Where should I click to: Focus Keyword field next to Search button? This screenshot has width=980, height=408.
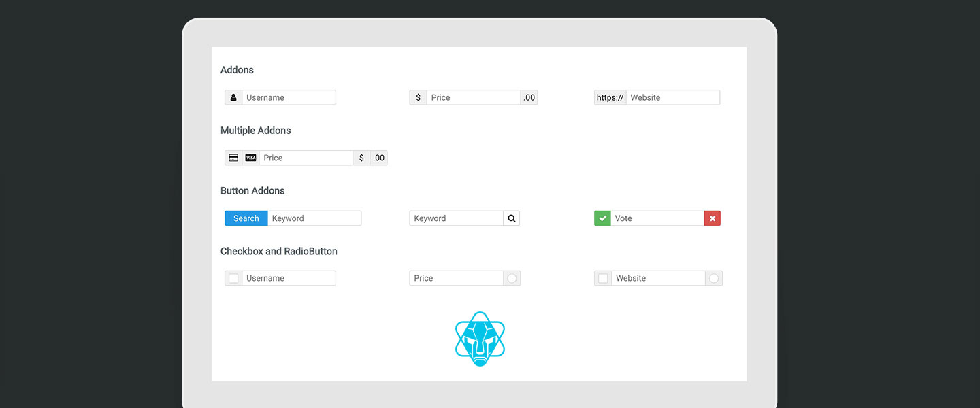pos(314,218)
